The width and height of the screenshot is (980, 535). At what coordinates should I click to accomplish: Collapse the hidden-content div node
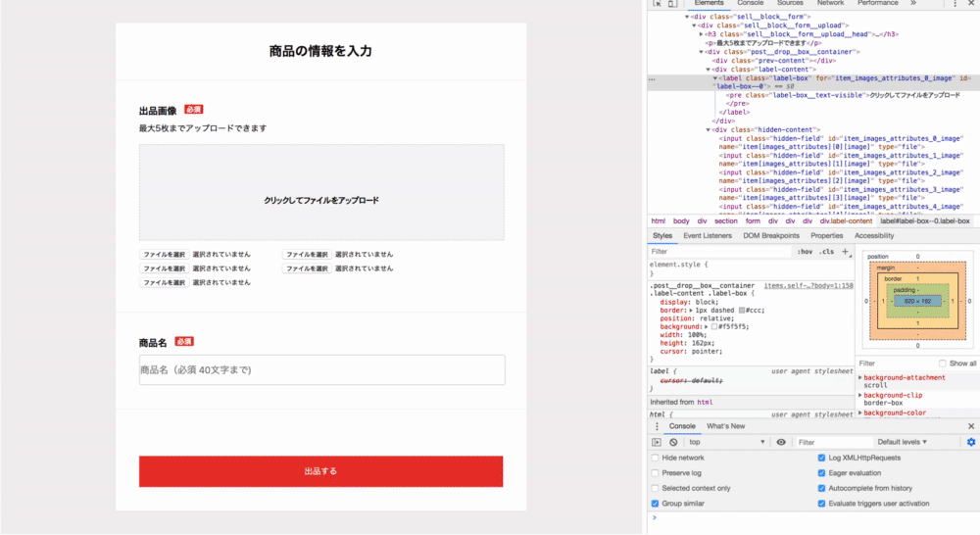[x=709, y=130]
